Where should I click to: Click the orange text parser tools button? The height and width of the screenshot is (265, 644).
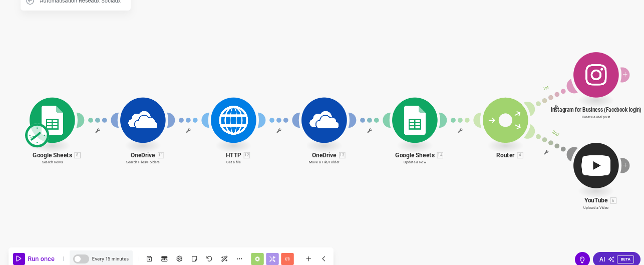click(x=287, y=259)
